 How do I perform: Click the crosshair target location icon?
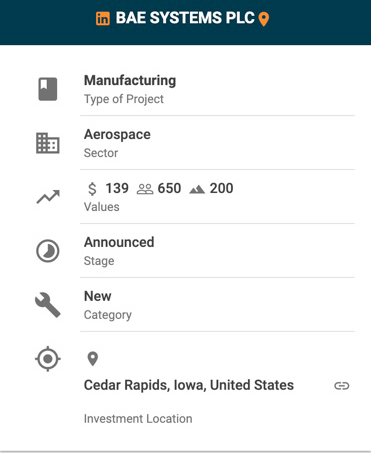tap(48, 359)
